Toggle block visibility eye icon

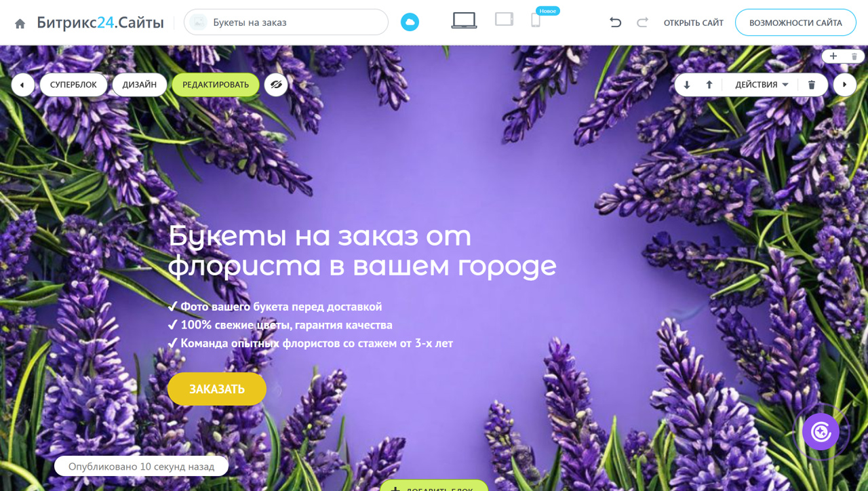[x=276, y=85]
